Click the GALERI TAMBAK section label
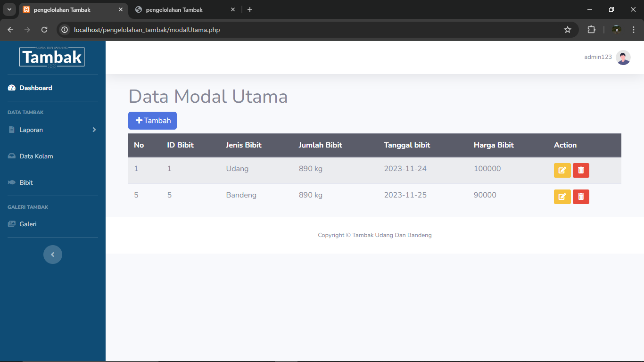This screenshot has height=362, width=644. (x=28, y=207)
